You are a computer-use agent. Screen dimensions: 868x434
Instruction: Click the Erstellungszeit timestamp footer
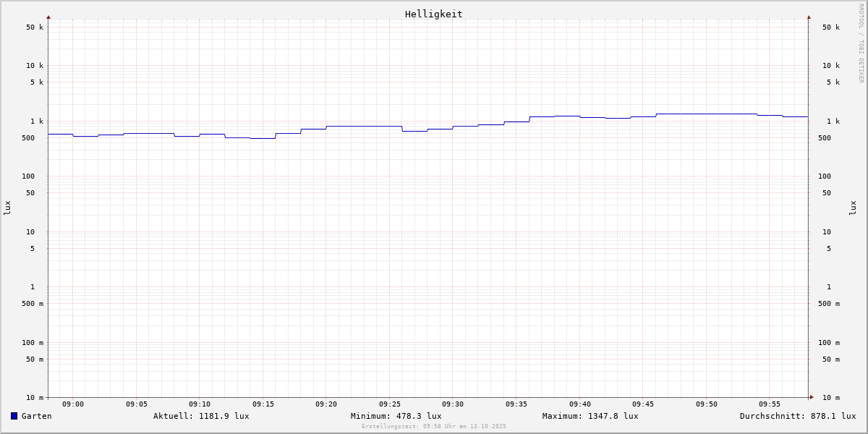434,427
